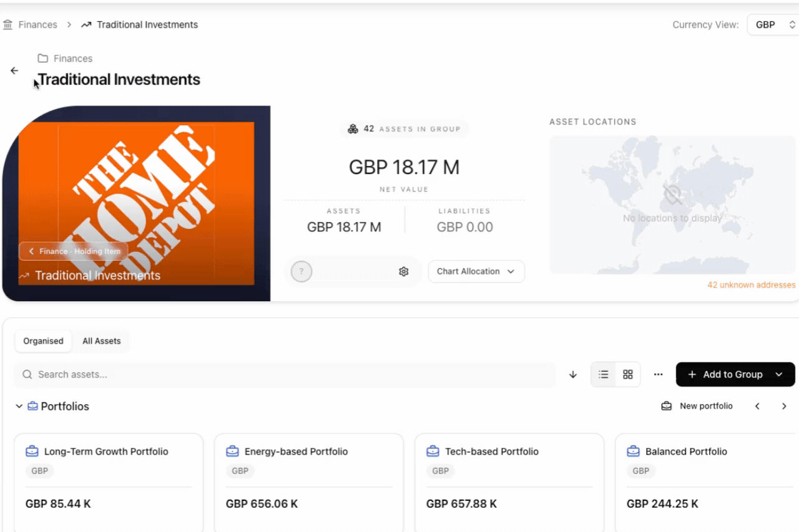Open the Tech-based Portfolio card
799x532 pixels.
point(509,483)
